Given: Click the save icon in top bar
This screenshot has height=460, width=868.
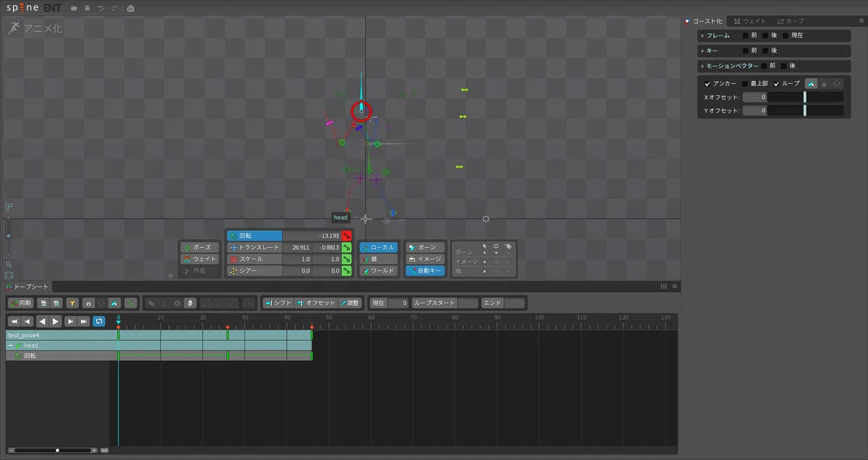Looking at the screenshot, I should 87,8.
